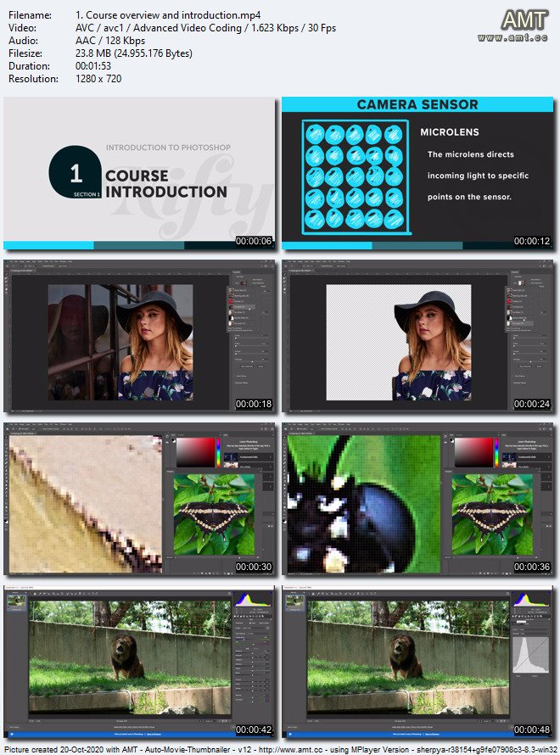
Task: Open the Camera Sensor frame at 00:00:12
Action: pos(417,173)
